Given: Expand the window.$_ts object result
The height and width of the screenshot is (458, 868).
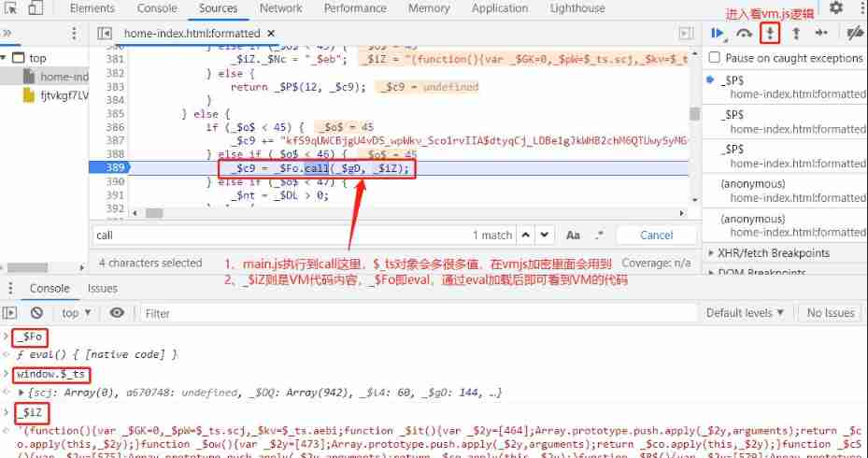Looking at the screenshot, I should click(21, 393).
